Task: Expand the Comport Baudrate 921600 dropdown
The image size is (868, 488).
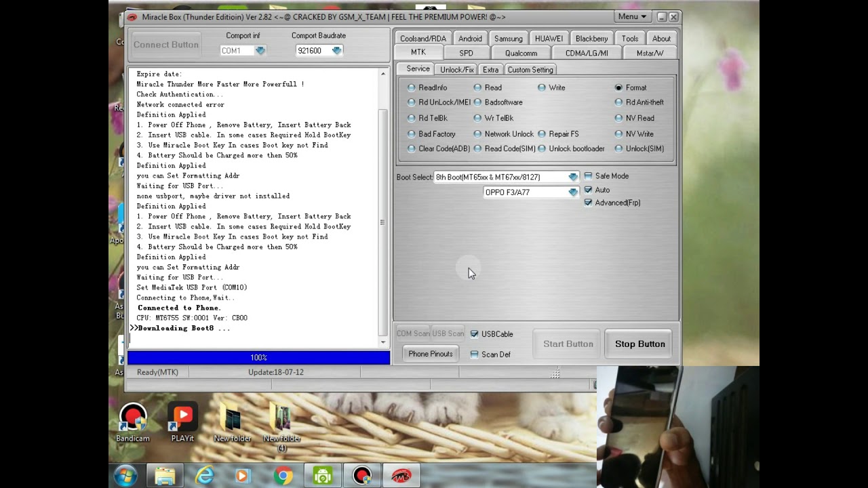Action: pos(336,51)
